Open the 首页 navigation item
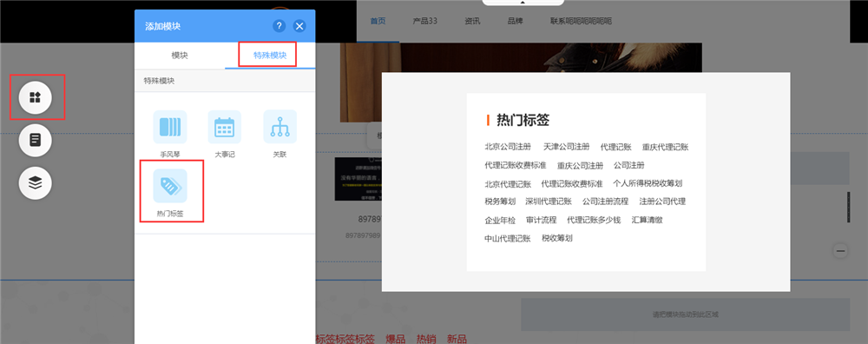 point(378,22)
